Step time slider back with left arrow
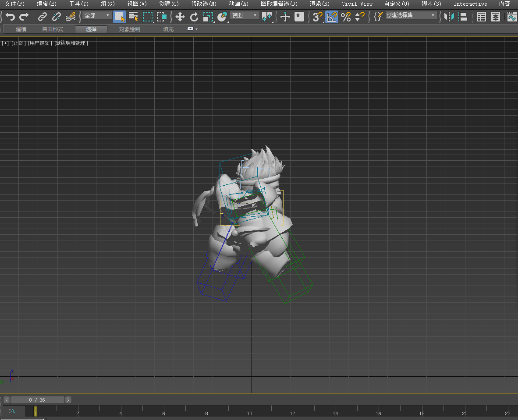 pyautogui.click(x=7, y=400)
